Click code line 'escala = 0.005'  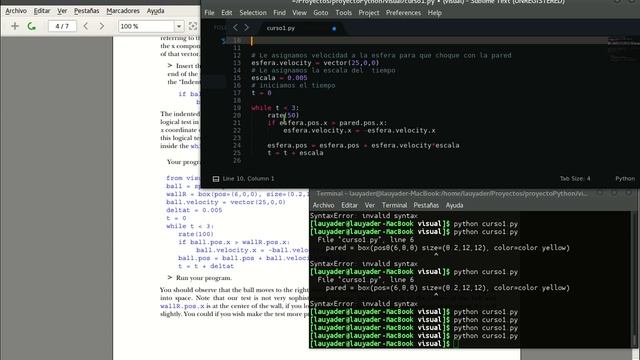[x=279, y=78]
